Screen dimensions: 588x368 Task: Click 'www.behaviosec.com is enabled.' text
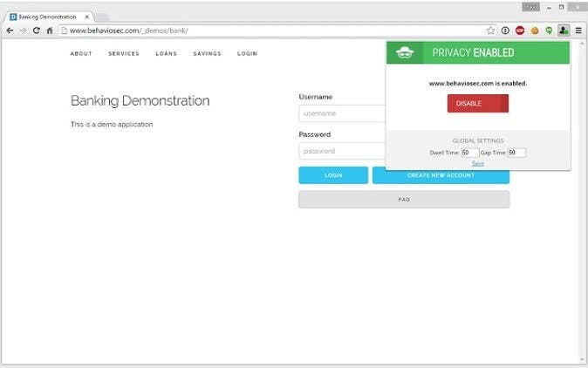478,84
